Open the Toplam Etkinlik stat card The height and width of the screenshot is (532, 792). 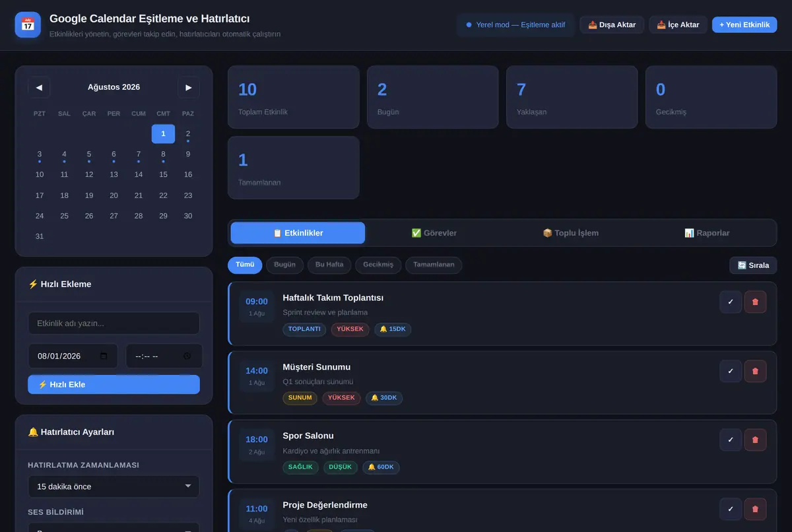pyautogui.click(x=294, y=97)
